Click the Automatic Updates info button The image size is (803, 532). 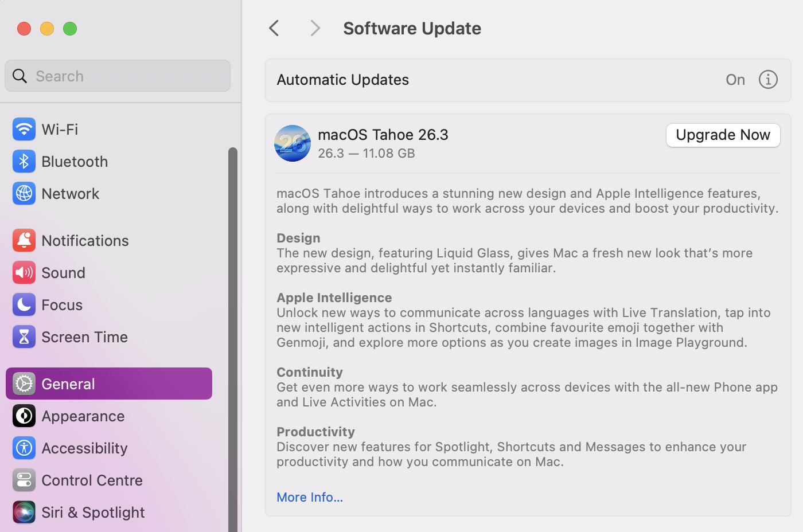click(x=768, y=80)
